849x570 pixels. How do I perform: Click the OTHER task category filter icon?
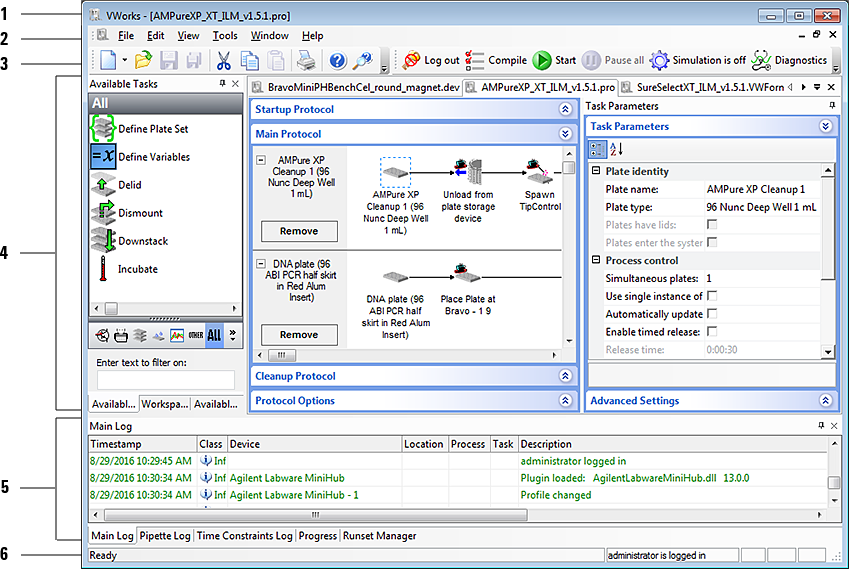(195, 336)
